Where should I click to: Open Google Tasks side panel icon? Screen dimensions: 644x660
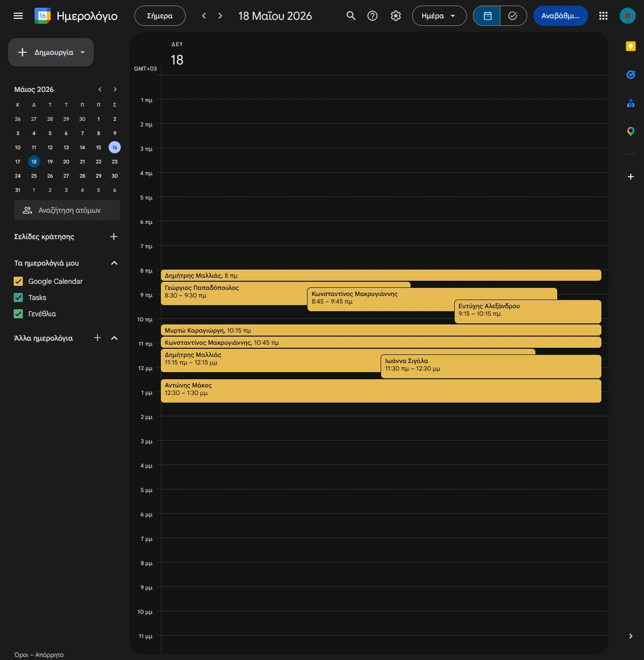point(631,75)
